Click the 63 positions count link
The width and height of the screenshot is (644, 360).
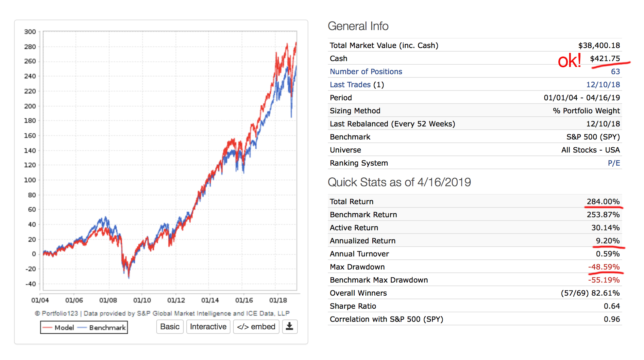tap(615, 72)
